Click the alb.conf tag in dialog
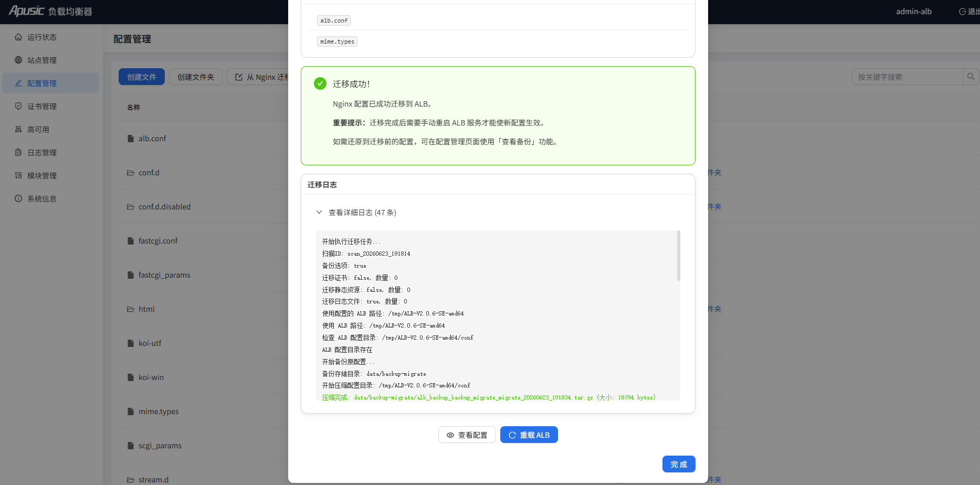The image size is (980, 485). click(334, 20)
